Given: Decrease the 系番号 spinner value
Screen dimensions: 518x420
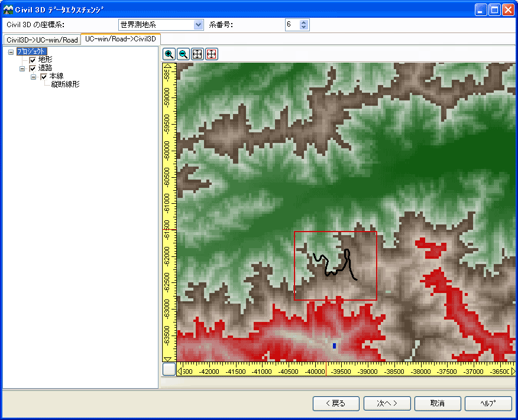Looking at the screenshot, I should tap(304, 27).
